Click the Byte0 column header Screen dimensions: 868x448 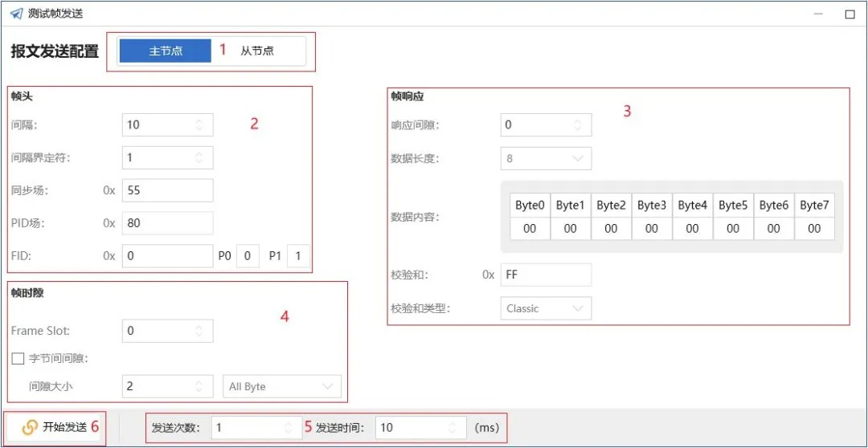point(530,206)
